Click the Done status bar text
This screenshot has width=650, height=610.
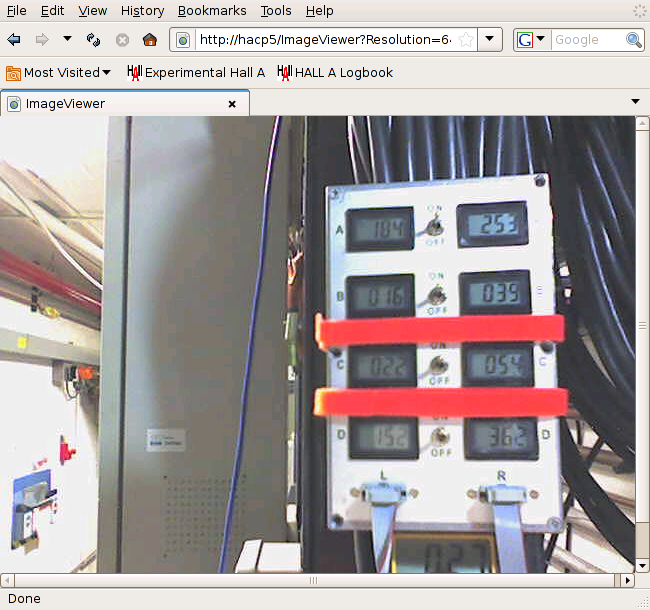pyautogui.click(x=24, y=599)
